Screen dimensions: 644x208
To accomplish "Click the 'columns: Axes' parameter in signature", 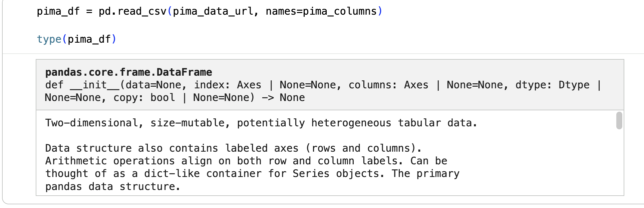I will pyautogui.click(x=388, y=85).
